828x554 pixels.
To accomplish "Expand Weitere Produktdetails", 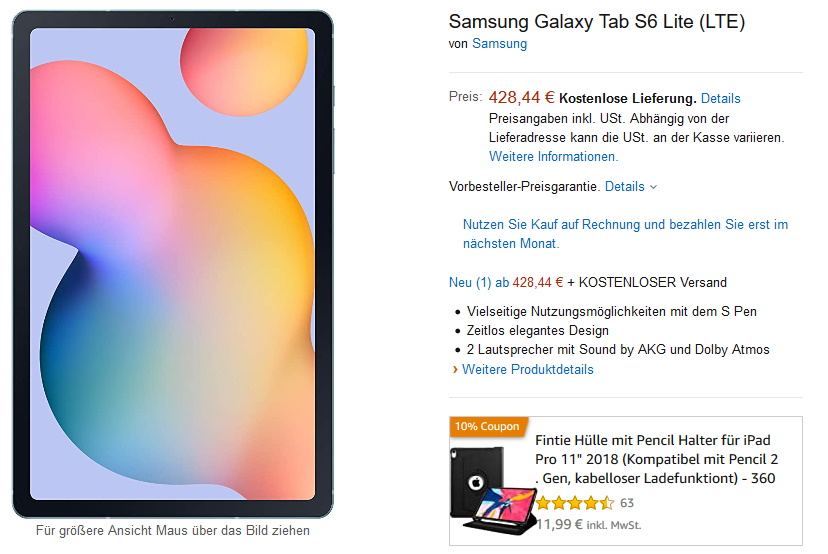I will pyautogui.click(x=527, y=369).
